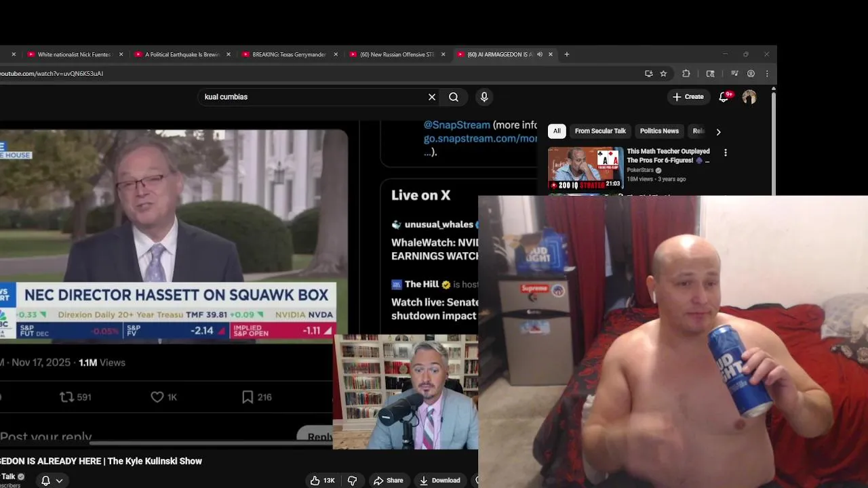The width and height of the screenshot is (868, 488).
Task: Click the Math Teacher Outplayed the Pros title
Action: coord(669,156)
